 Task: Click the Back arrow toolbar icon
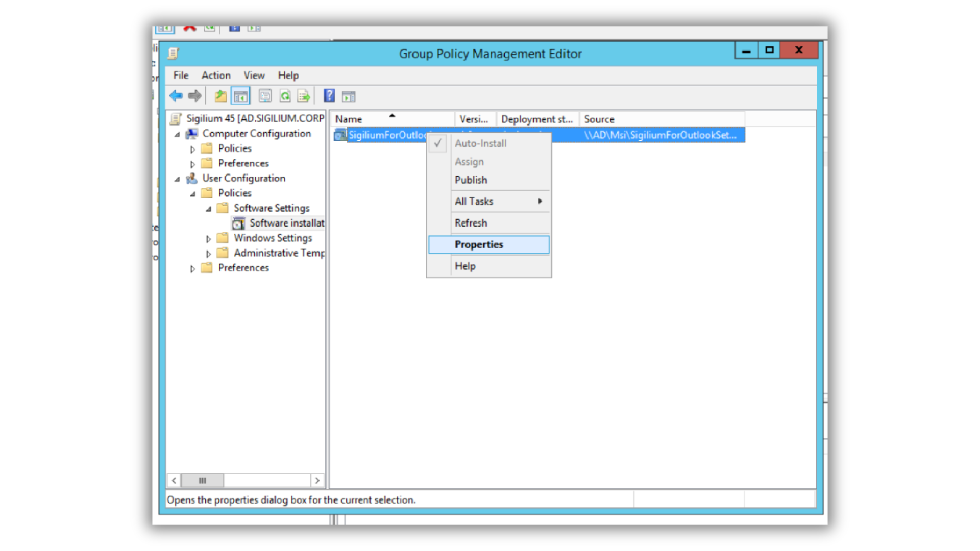(176, 96)
